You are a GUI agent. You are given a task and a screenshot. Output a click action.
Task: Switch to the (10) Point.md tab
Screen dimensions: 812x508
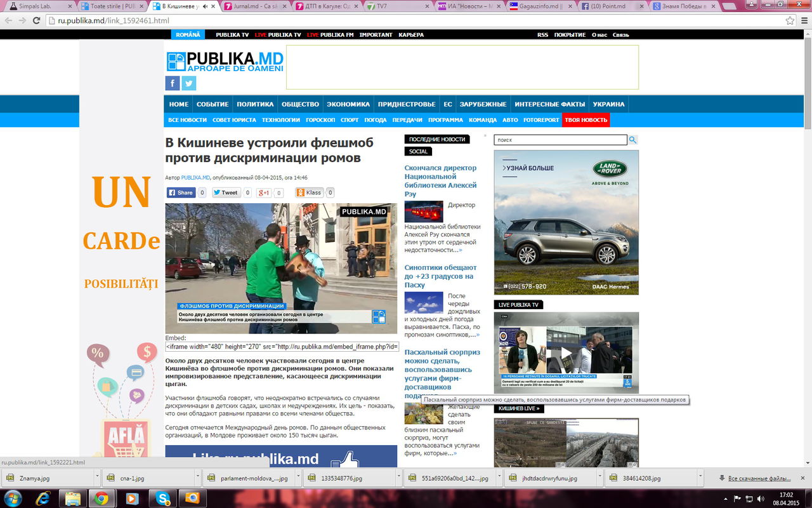[613, 6]
